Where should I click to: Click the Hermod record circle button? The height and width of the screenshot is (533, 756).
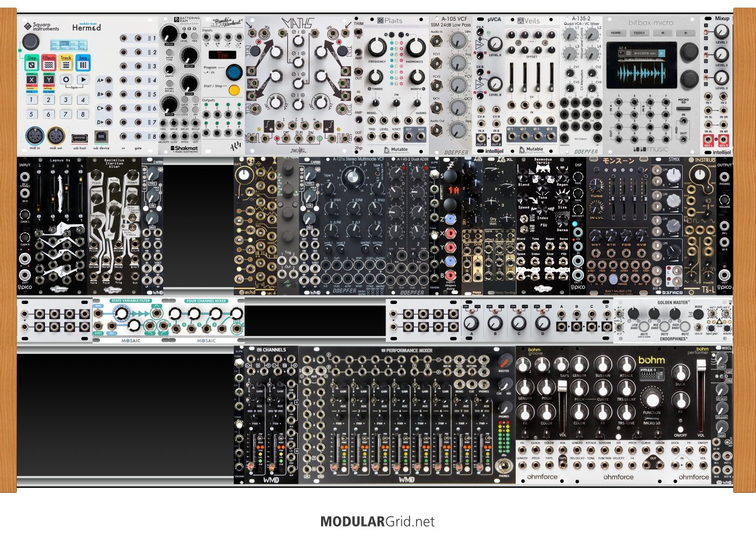66,80
